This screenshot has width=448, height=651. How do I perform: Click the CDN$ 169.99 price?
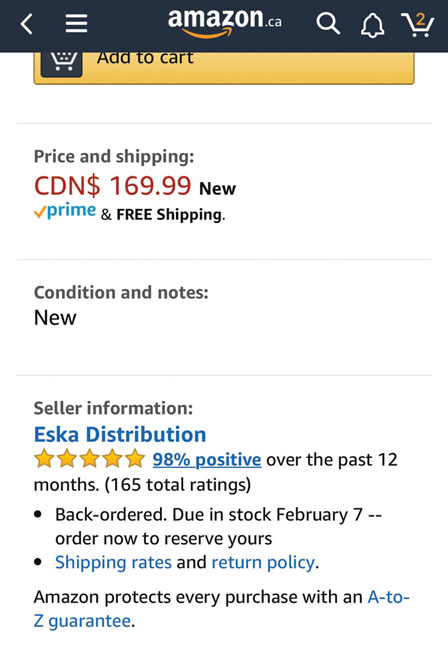[113, 185]
